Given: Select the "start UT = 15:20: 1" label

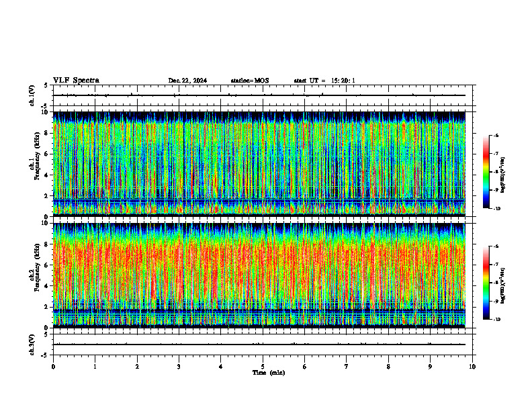Looking at the screenshot, I should coord(324,81).
